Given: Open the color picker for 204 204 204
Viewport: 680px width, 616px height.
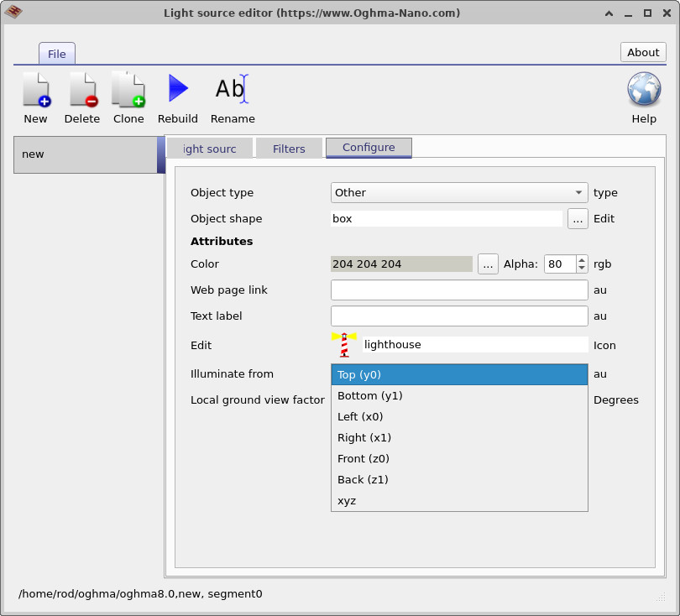Looking at the screenshot, I should pos(488,264).
